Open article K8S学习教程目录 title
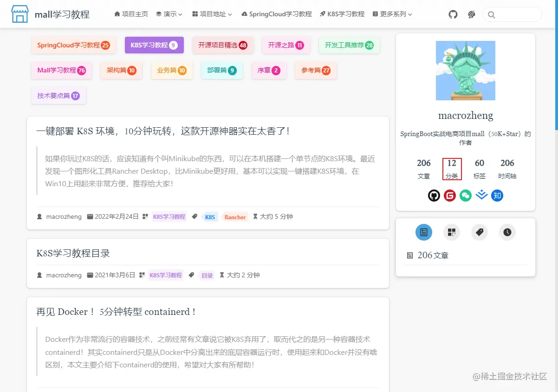 tap(73, 253)
